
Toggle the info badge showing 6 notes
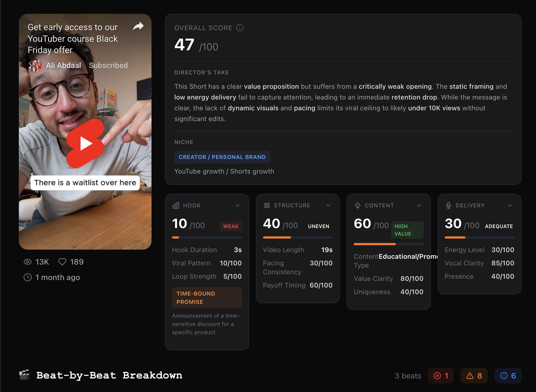(x=508, y=376)
